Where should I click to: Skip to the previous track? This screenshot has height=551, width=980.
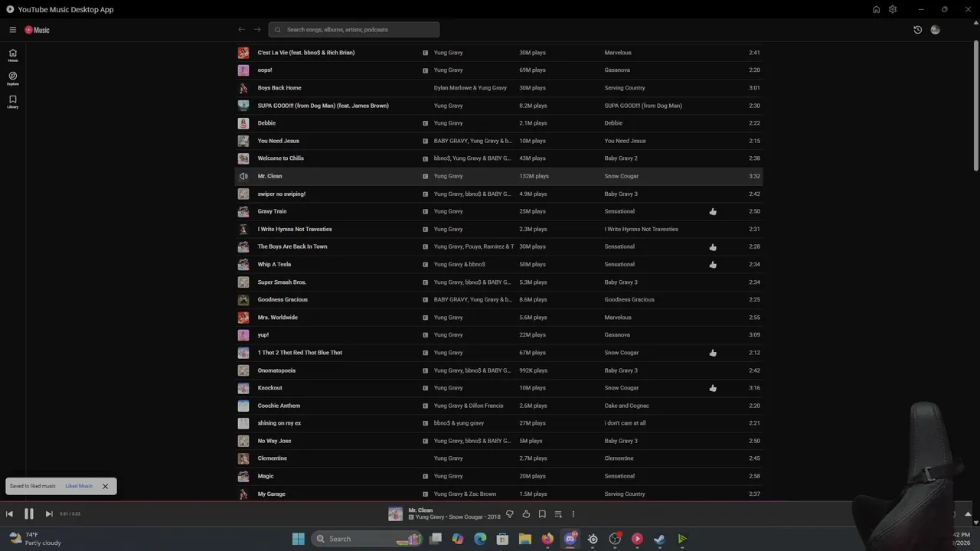pyautogui.click(x=9, y=514)
